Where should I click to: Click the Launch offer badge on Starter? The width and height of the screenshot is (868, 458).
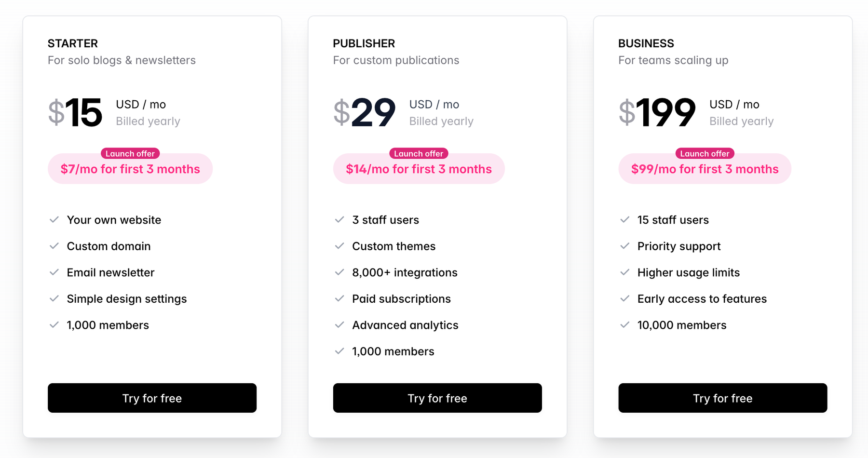point(130,153)
